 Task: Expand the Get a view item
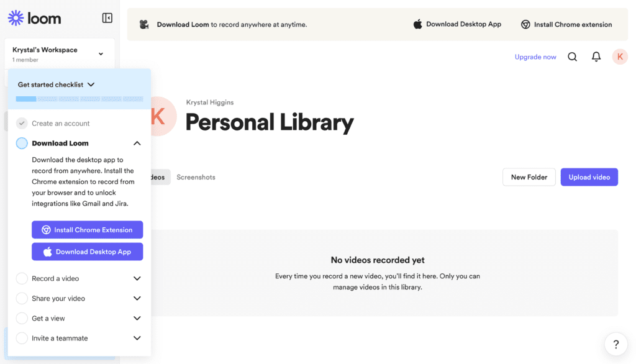pos(137,319)
